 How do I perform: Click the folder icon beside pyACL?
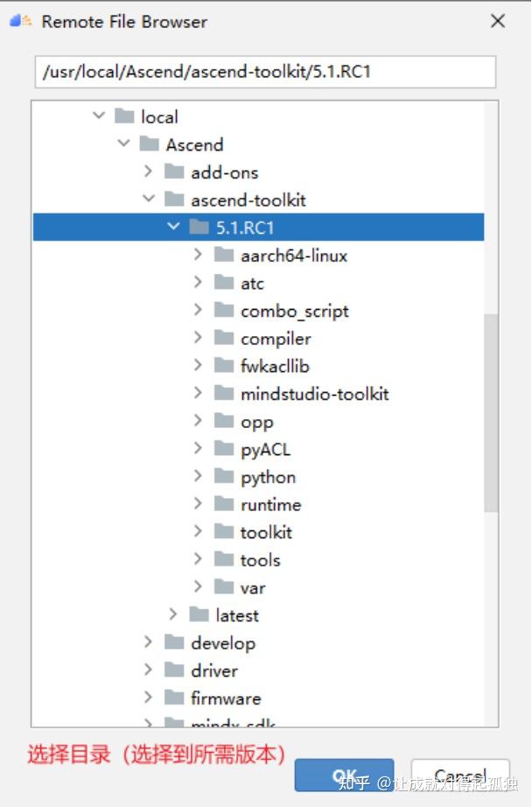224,449
